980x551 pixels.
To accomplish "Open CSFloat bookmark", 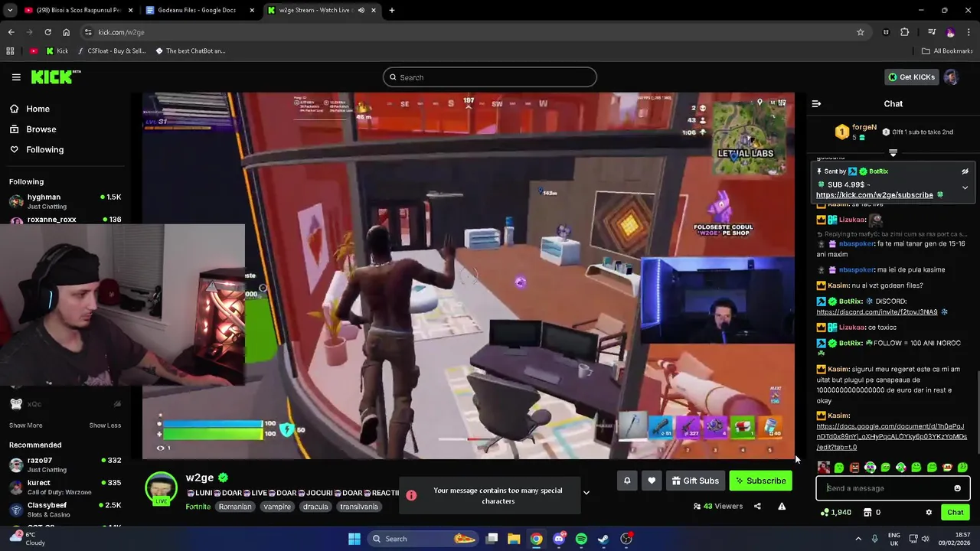I will 111,51.
